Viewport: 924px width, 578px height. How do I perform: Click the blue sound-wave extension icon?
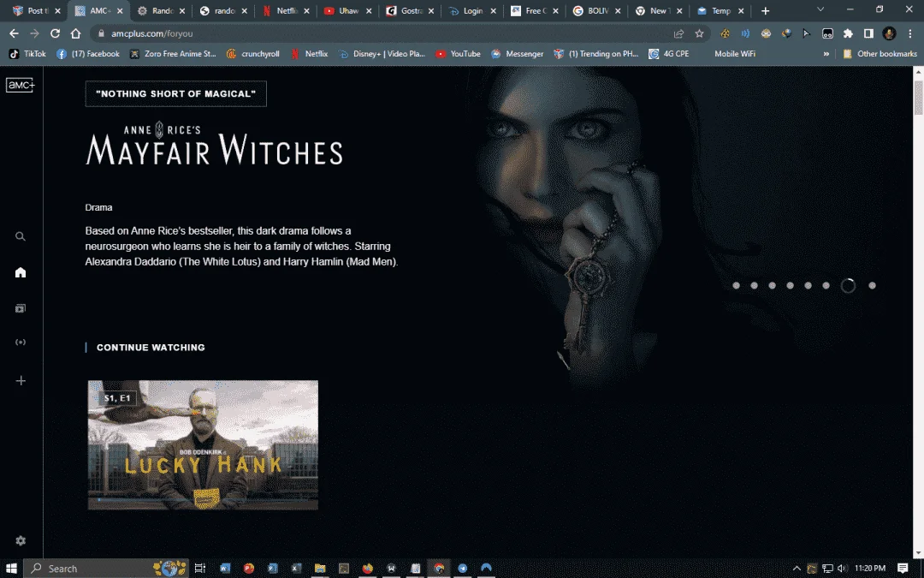pos(745,33)
